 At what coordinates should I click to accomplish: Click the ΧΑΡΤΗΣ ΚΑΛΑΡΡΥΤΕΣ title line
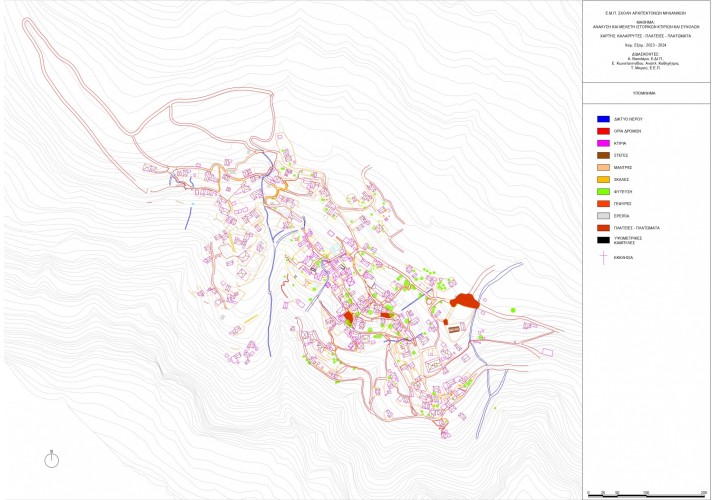(x=645, y=36)
